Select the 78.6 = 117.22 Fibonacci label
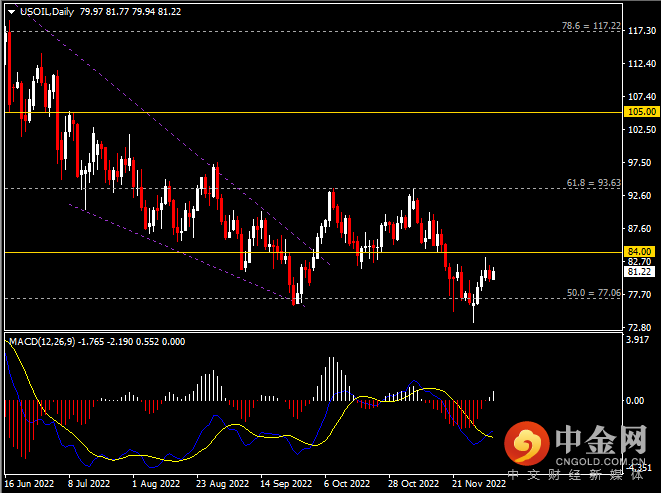 click(x=591, y=23)
